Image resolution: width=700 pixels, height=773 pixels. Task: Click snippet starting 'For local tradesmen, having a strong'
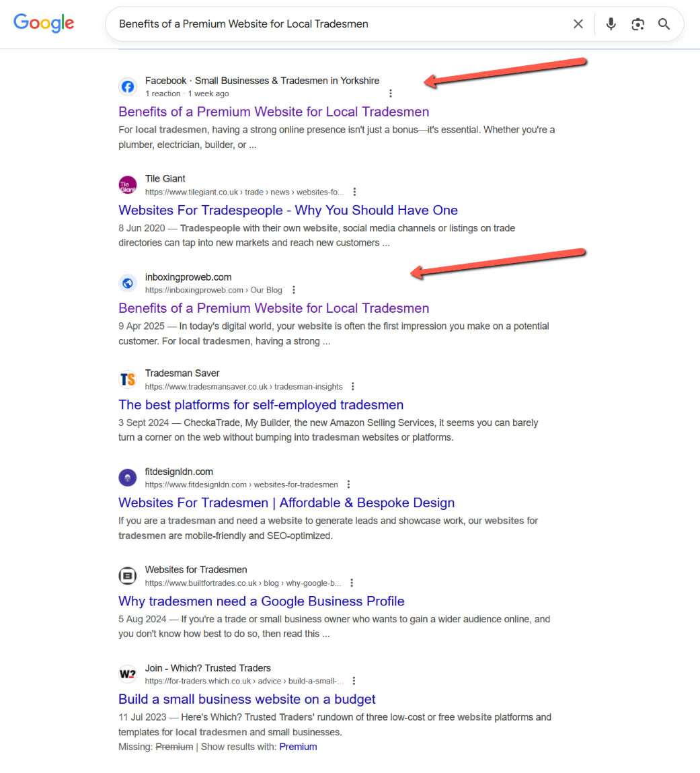[336, 137]
